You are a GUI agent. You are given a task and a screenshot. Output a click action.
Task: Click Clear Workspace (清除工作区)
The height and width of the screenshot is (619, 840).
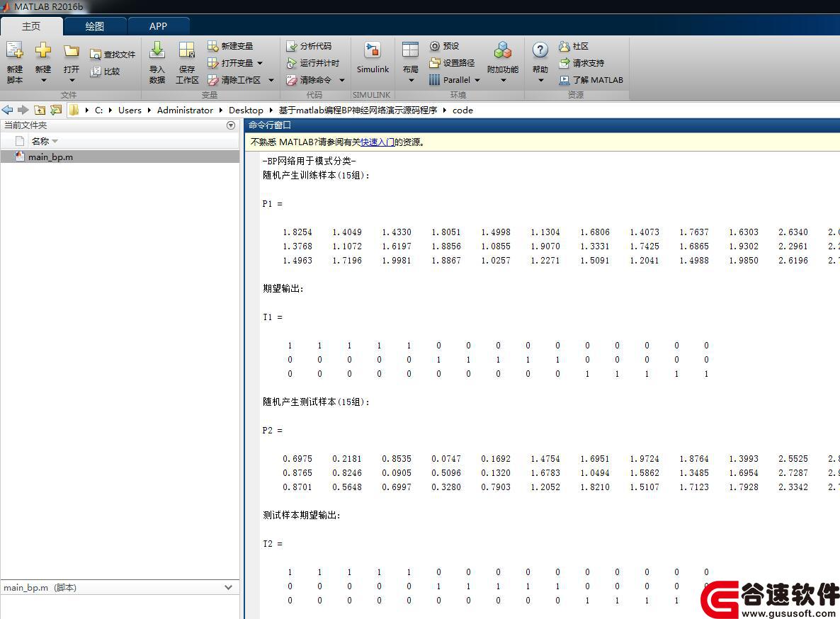(x=234, y=80)
